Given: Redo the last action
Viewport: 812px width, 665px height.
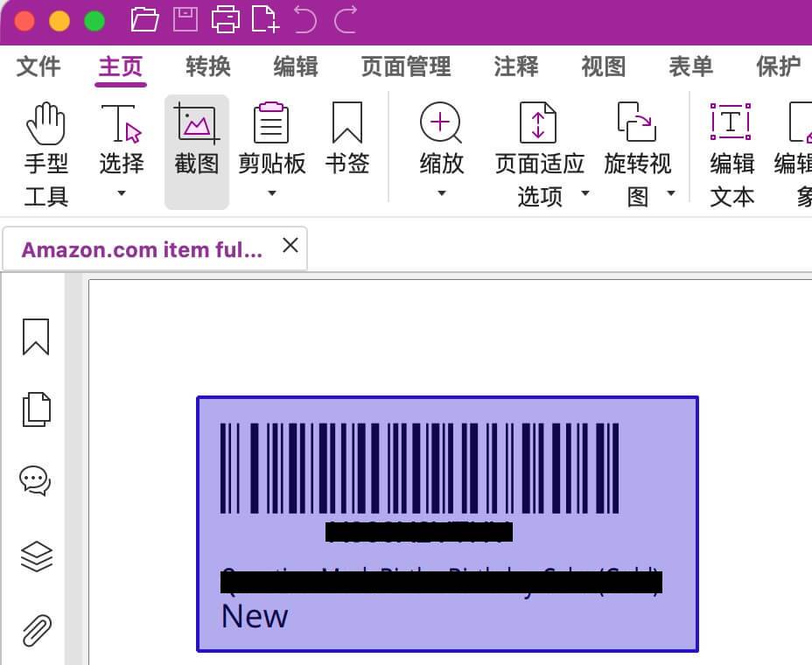Looking at the screenshot, I should point(346,19).
